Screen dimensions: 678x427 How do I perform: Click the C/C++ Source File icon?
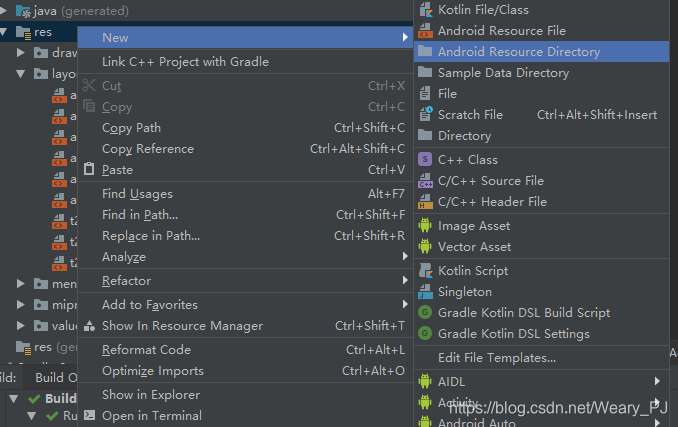pos(425,181)
